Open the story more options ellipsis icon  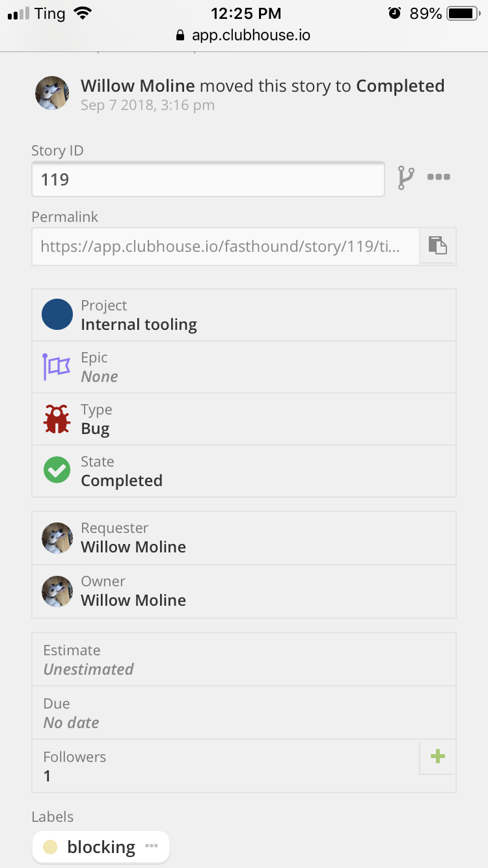439,176
